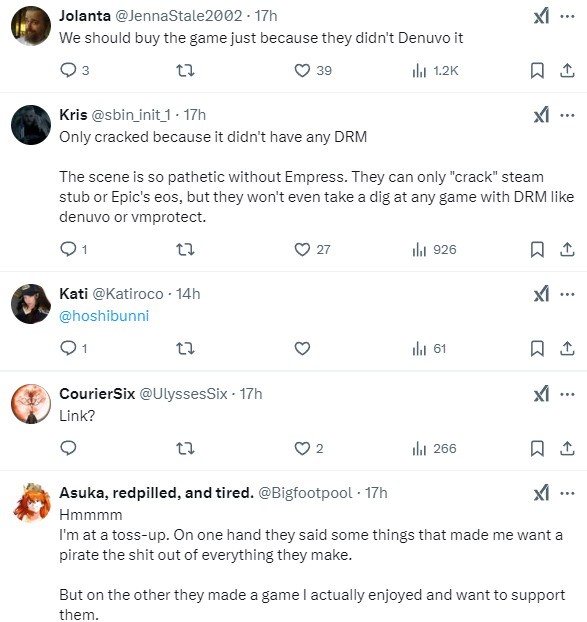This screenshot has width=587, height=622.
Task: Open the Kati display name
Action: (x=73, y=294)
